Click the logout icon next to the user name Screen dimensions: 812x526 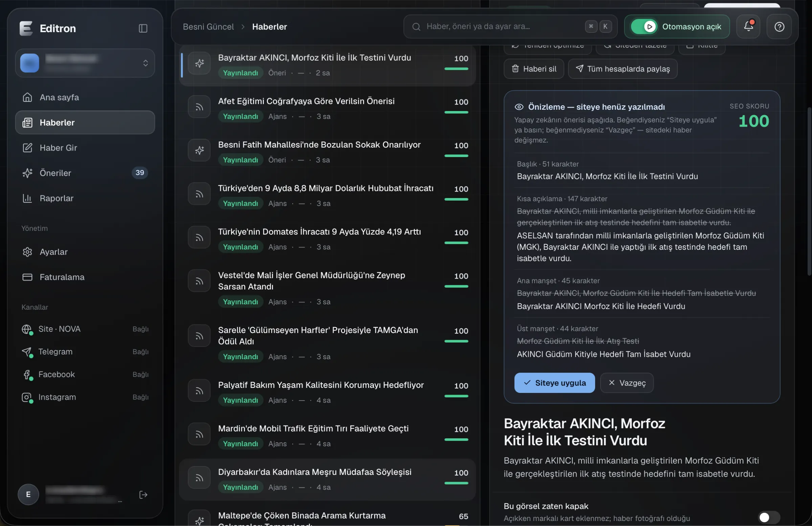(143, 495)
